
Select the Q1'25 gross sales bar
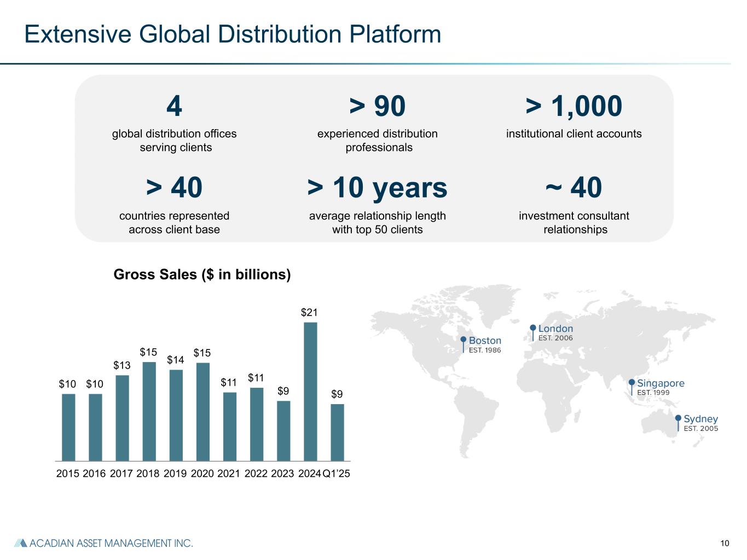337,432
